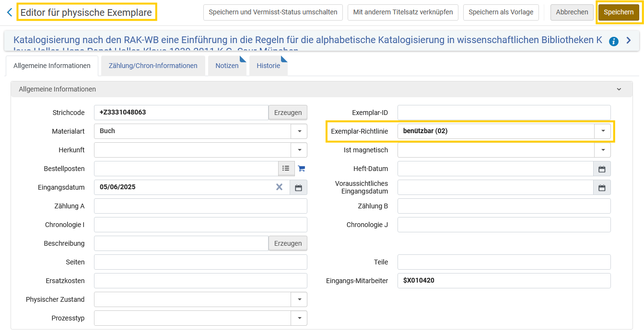Click into the Chronologie I field

[200, 225]
